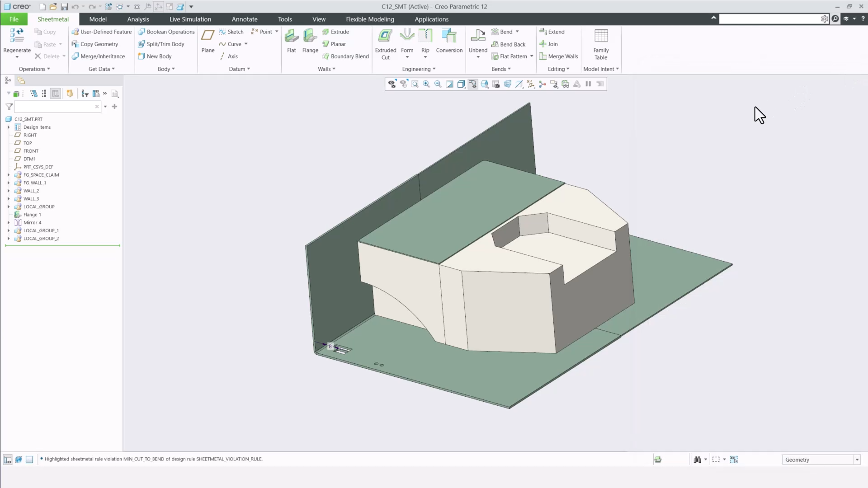
Task: Switch to the Flexible Modeling tab
Action: (x=370, y=19)
